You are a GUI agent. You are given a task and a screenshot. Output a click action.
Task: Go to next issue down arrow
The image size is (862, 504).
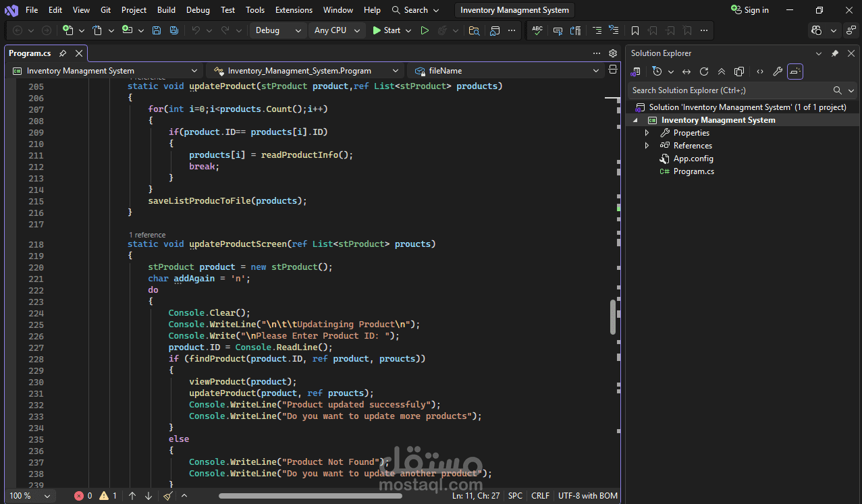click(x=149, y=496)
